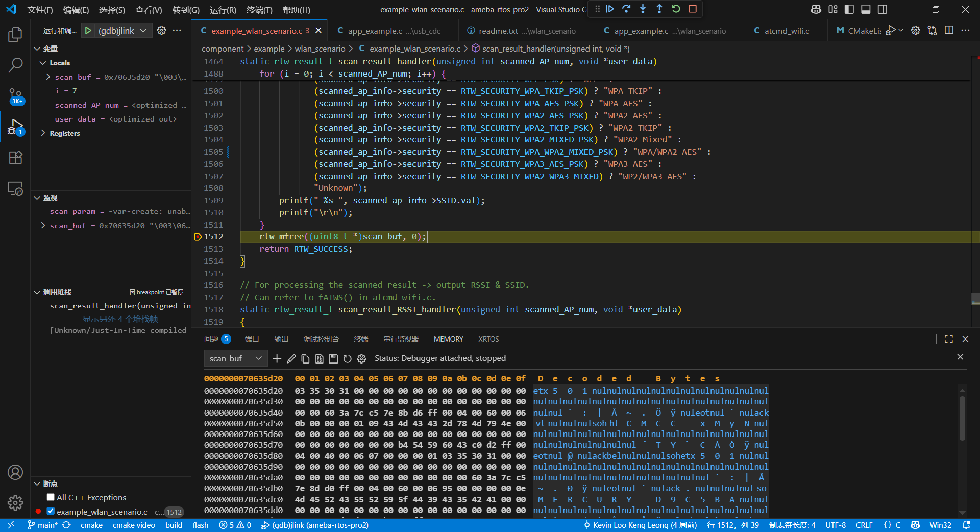Open the 终端(T) menu

pyautogui.click(x=259, y=10)
